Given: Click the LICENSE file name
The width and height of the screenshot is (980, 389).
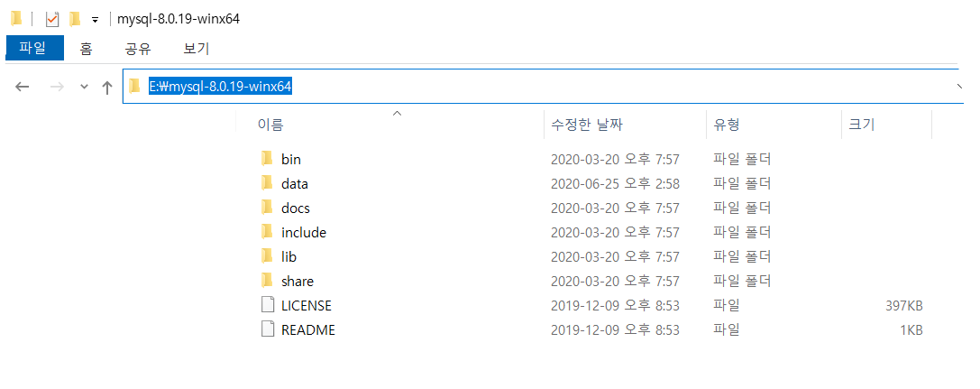Looking at the screenshot, I should click(x=307, y=306).
